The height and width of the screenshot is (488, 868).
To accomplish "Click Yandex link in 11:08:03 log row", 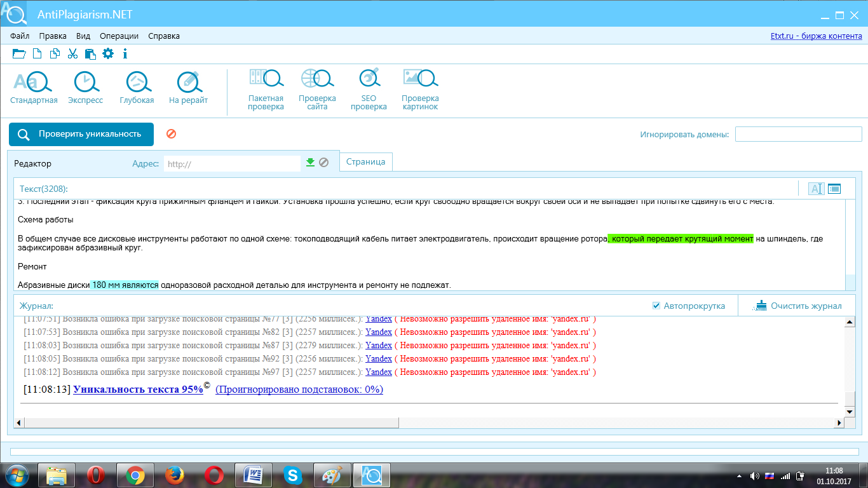I will 379,345.
